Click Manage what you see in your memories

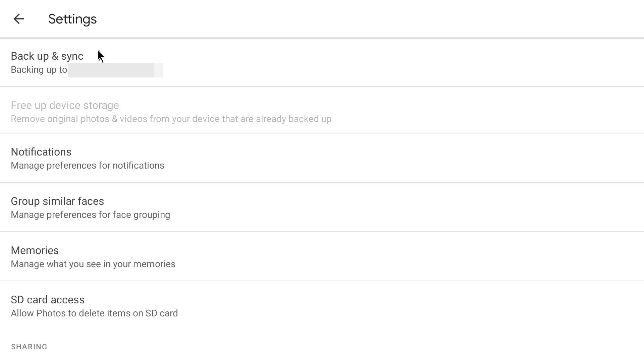(93, 264)
